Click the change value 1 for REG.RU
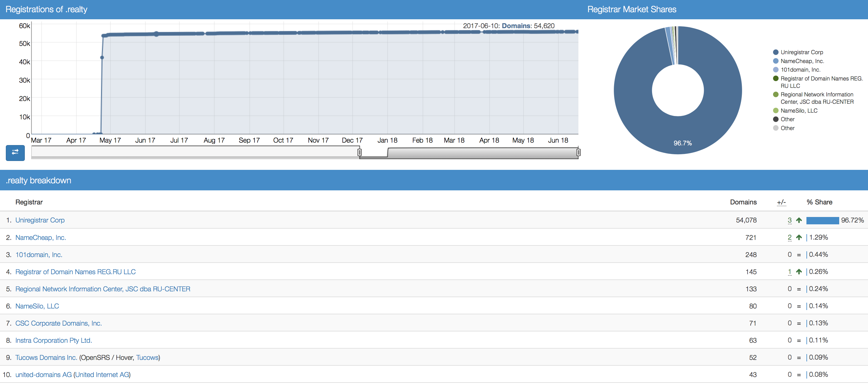The image size is (868, 385). click(x=790, y=272)
